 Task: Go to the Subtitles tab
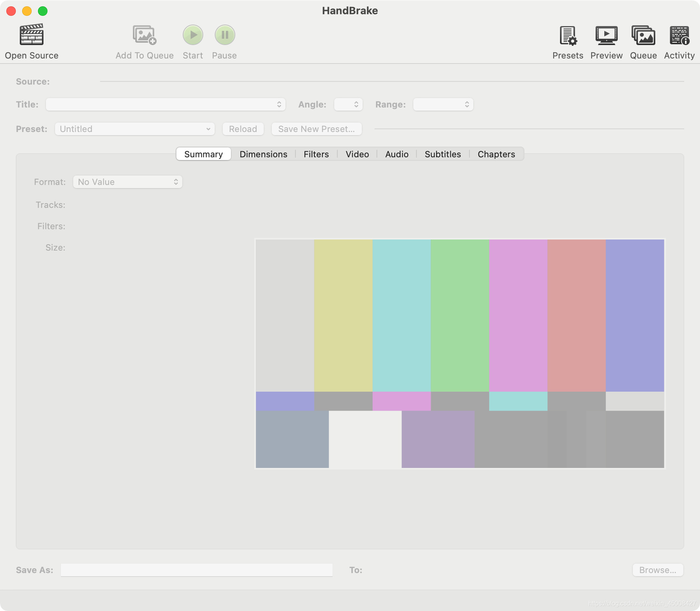443,154
